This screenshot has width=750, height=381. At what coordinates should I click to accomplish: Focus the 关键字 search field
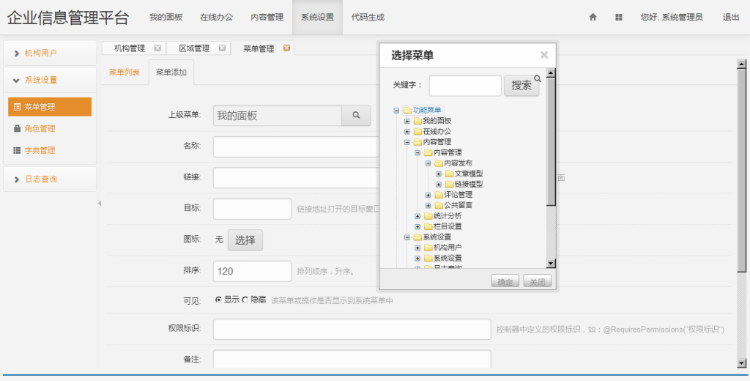click(x=465, y=86)
